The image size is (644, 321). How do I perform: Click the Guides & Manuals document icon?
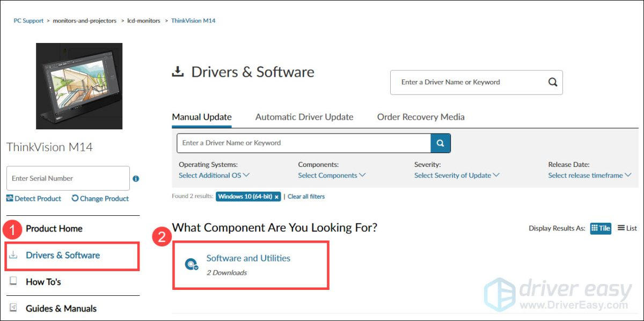point(12,308)
